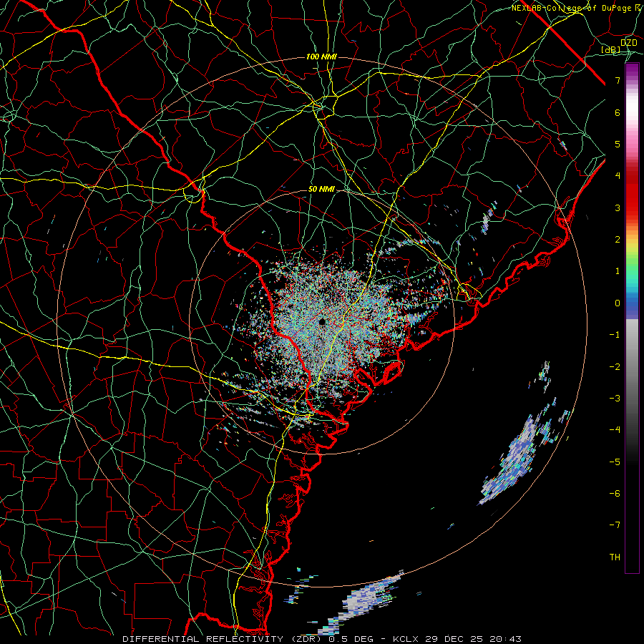
Task: Click the "20:43" timestamp text
Action: [x=506, y=639]
